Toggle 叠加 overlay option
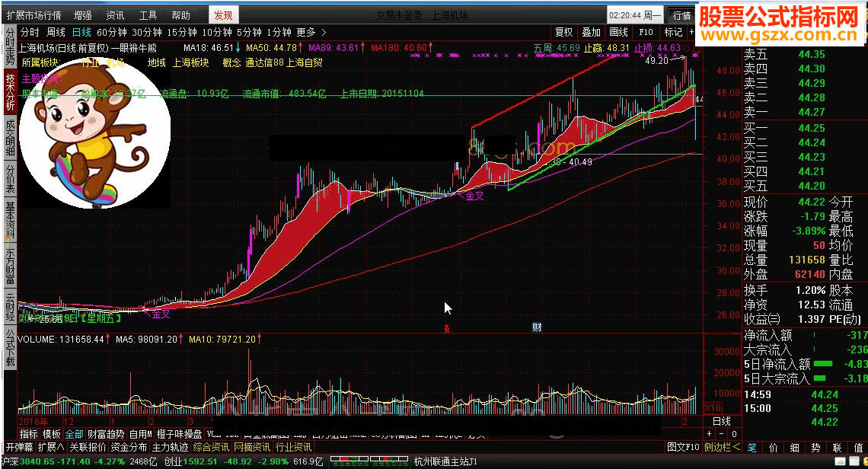The height and width of the screenshot is (469, 868). [591, 32]
